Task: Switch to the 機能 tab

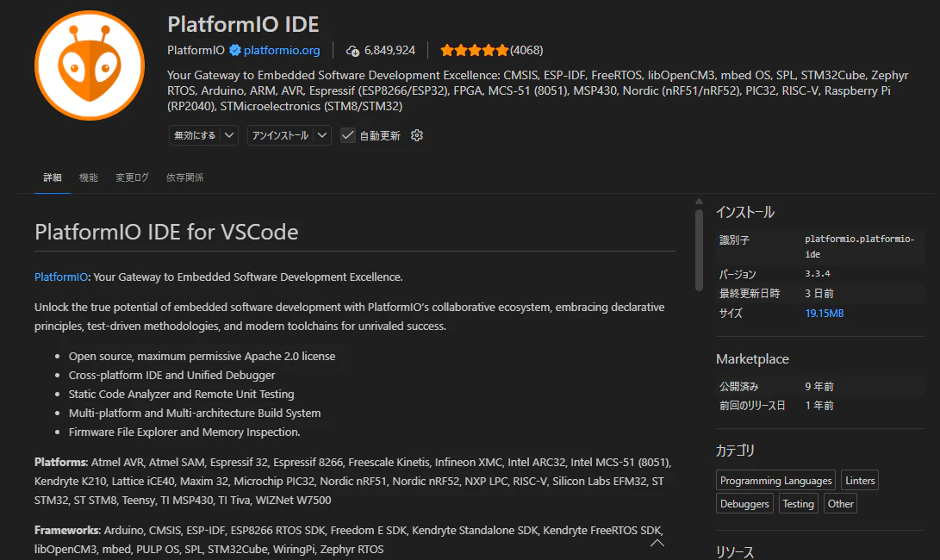Action: [x=88, y=177]
